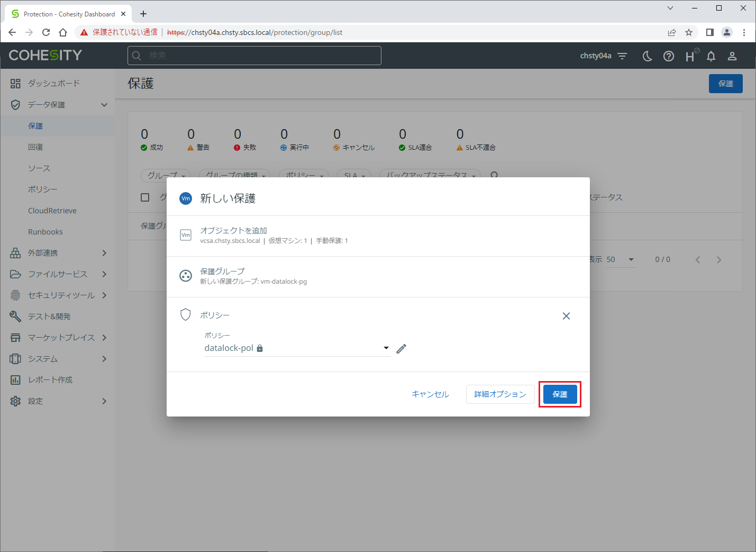This screenshot has width=756, height=552.
Task: Click the cluster filter icon beside chsty04a
Action: point(622,56)
